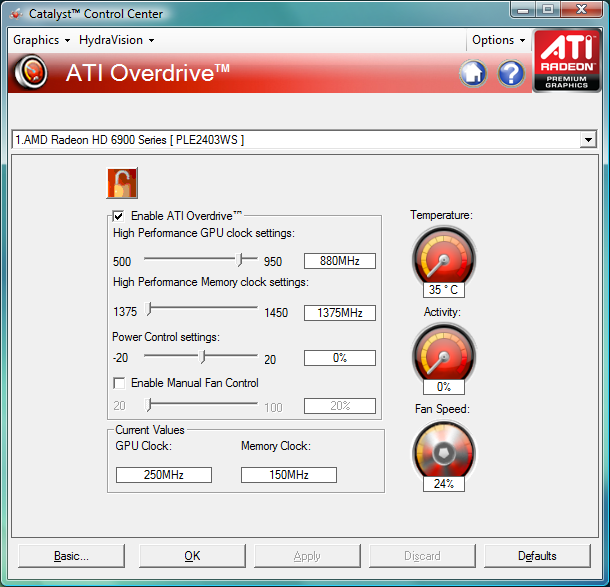Click the -20 power control minimum label
This screenshot has height=587, width=610.
[x=120, y=358]
